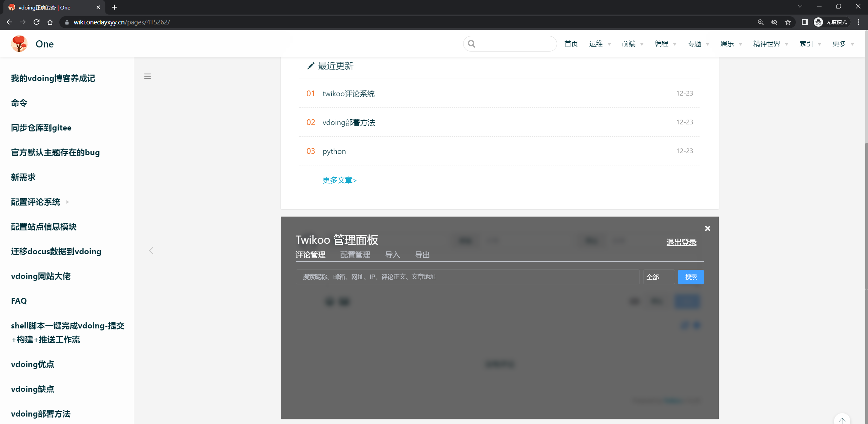868x424 pixels.
Task: Open 迁移docus数据到vdoing sidebar item
Action: pyautogui.click(x=56, y=251)
